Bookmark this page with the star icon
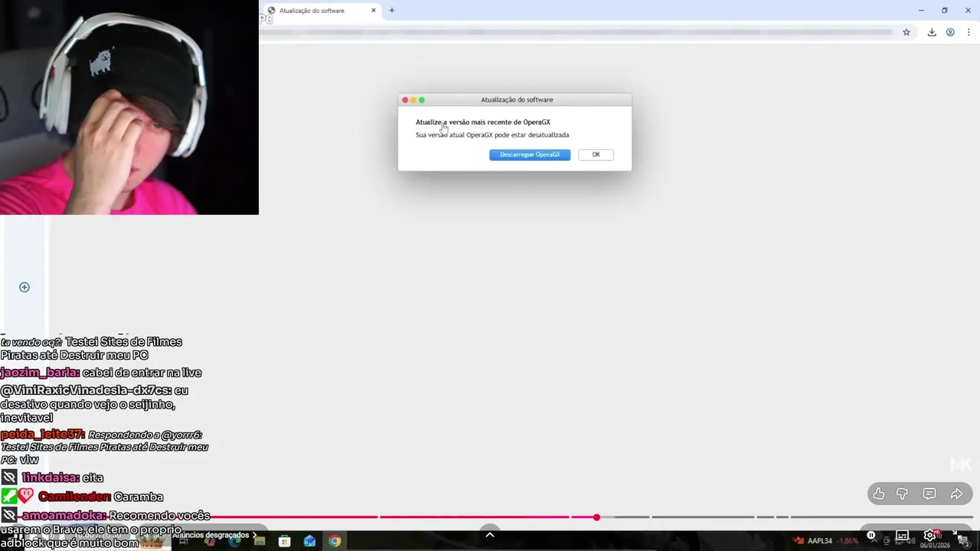Image resolution: width=980 pixels, height=551 pixels. pos(906,32)
